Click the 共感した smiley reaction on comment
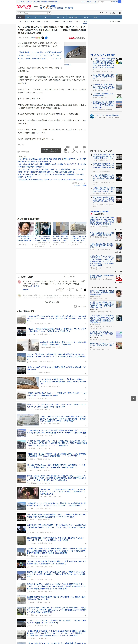The width and height of the screenshot is (138, 644). point(60,290)
